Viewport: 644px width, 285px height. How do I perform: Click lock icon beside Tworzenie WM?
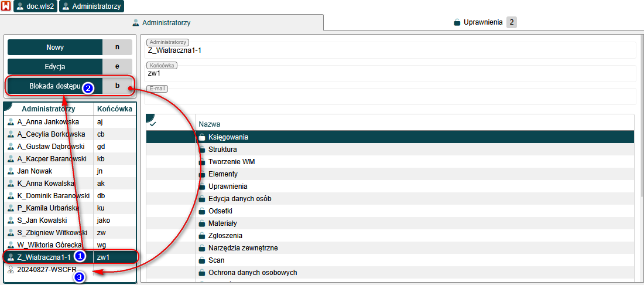click(x=201, y=162)
